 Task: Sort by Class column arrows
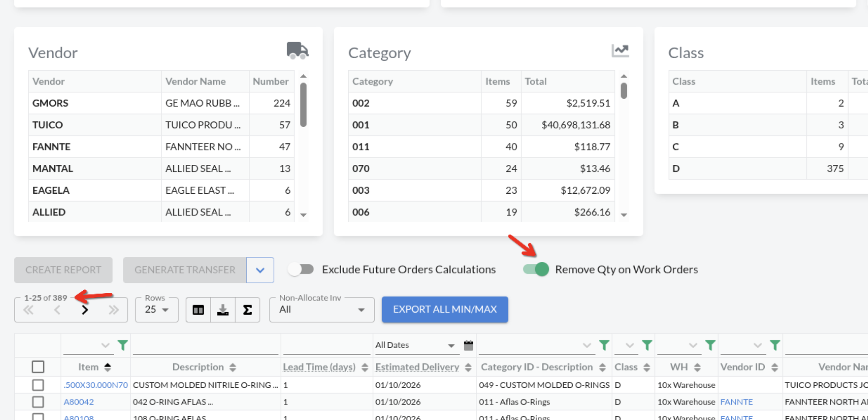click(647, 367)
